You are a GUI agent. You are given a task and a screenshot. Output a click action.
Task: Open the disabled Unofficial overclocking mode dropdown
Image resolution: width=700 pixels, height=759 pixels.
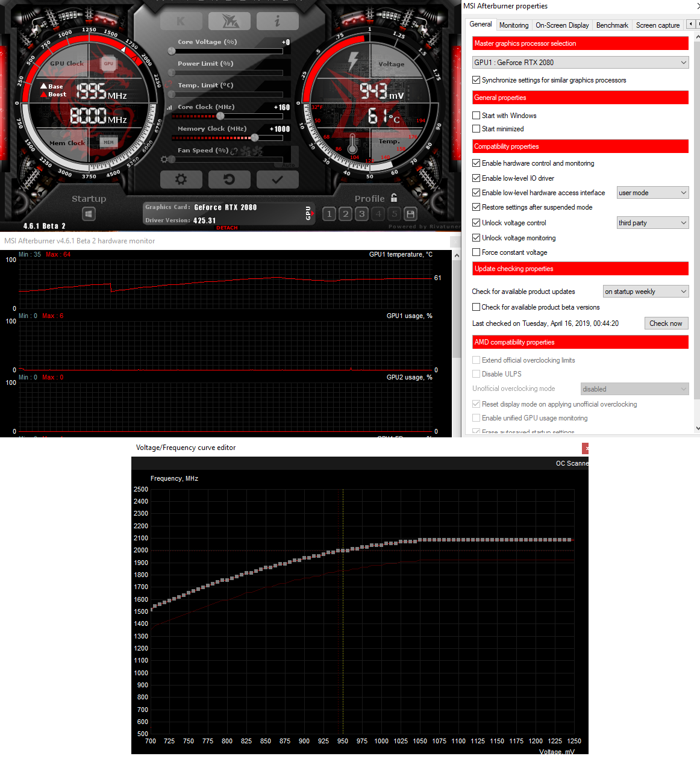click(635, 389)
